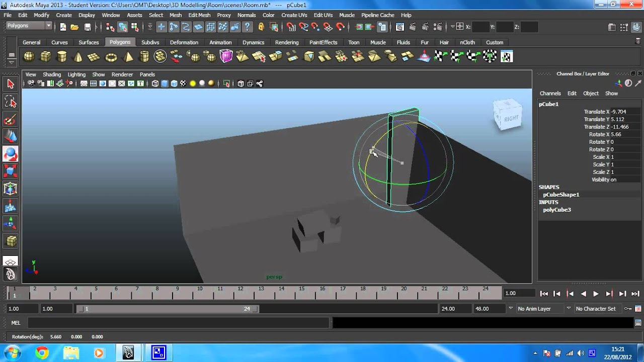The height and width of the screenshot is (362, 644).
Task: Activate the Scale tool in toolbox
Action: tap(11, 171)
